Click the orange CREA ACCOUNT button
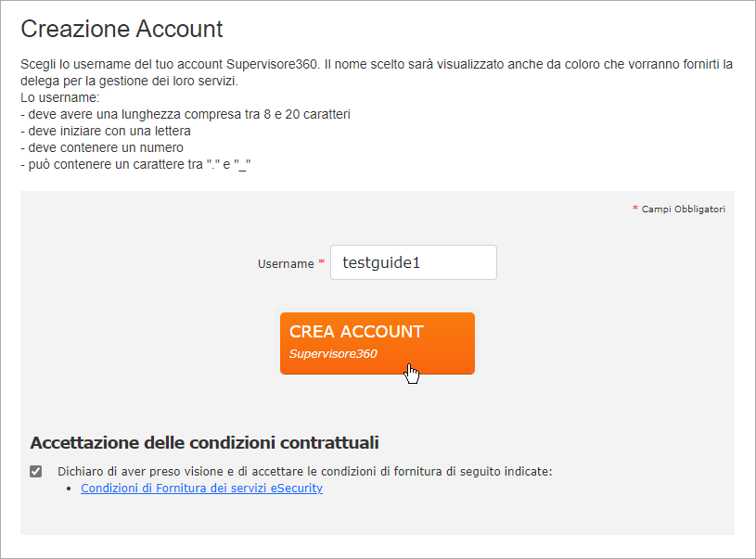Image resolution: width=756 pixels, height=559 pixels. 377,343
